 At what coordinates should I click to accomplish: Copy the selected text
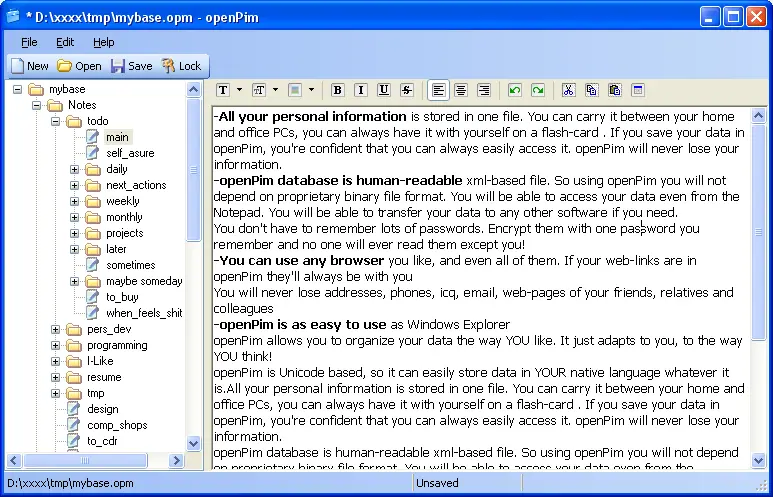point(592,90)
